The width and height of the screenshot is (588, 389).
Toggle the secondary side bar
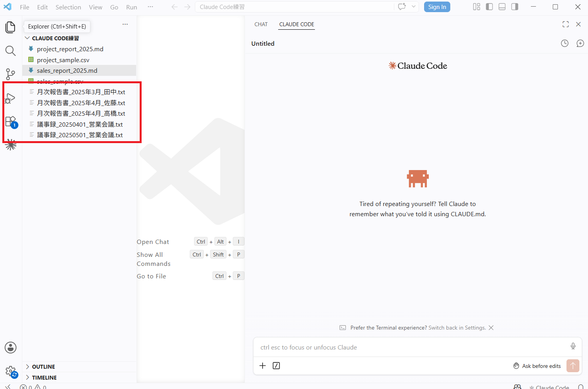point(515,7)
